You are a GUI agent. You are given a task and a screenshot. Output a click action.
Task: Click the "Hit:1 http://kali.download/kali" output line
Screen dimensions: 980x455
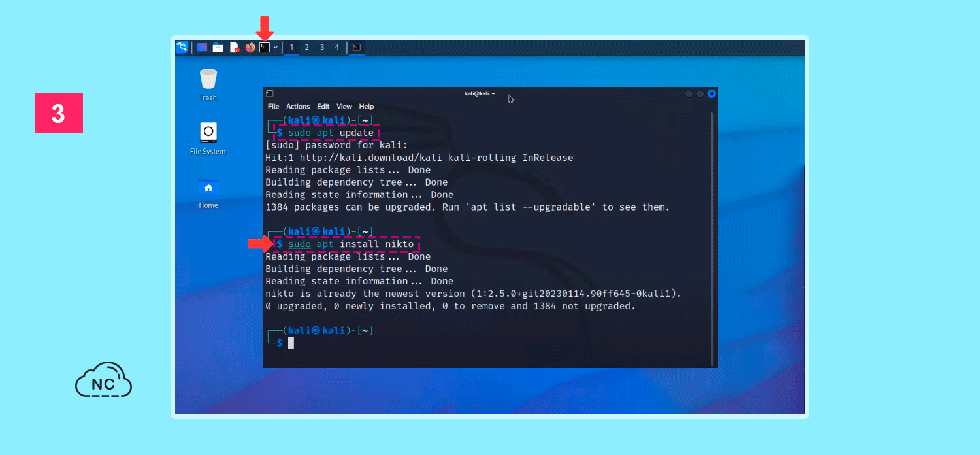[x=419, y=158]
